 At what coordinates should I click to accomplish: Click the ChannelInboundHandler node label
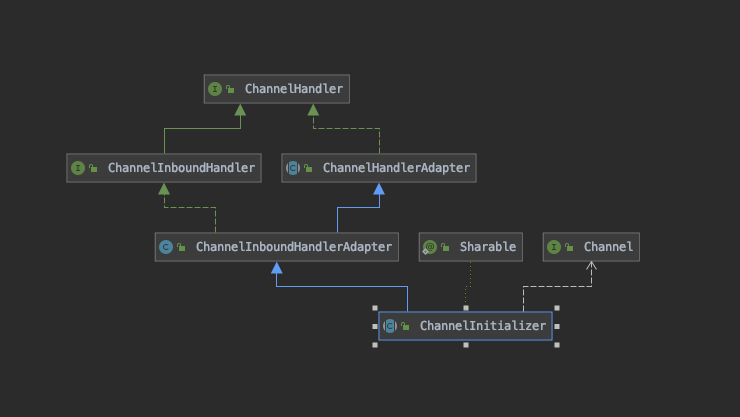coord(181,168)
